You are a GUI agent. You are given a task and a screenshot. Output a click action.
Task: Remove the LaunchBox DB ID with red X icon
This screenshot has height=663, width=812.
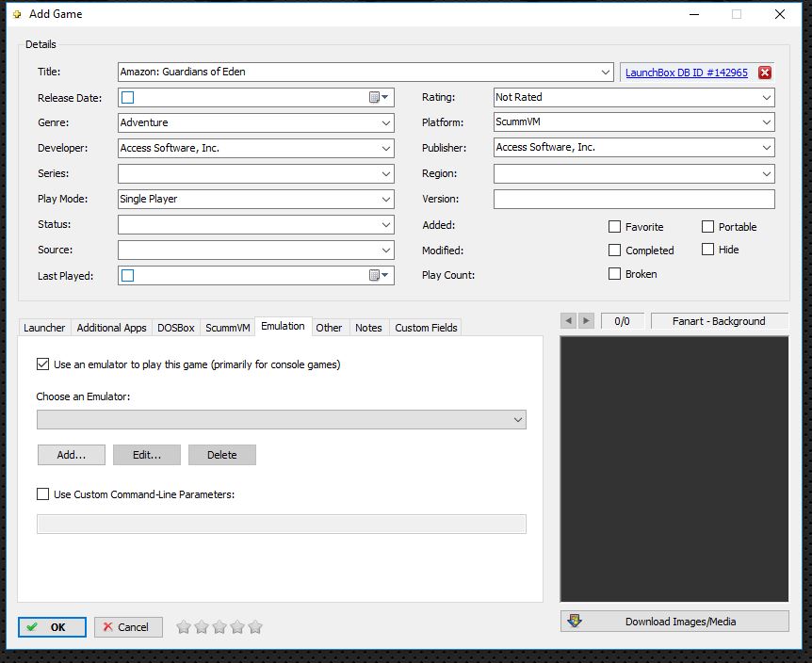click(764, 73)
